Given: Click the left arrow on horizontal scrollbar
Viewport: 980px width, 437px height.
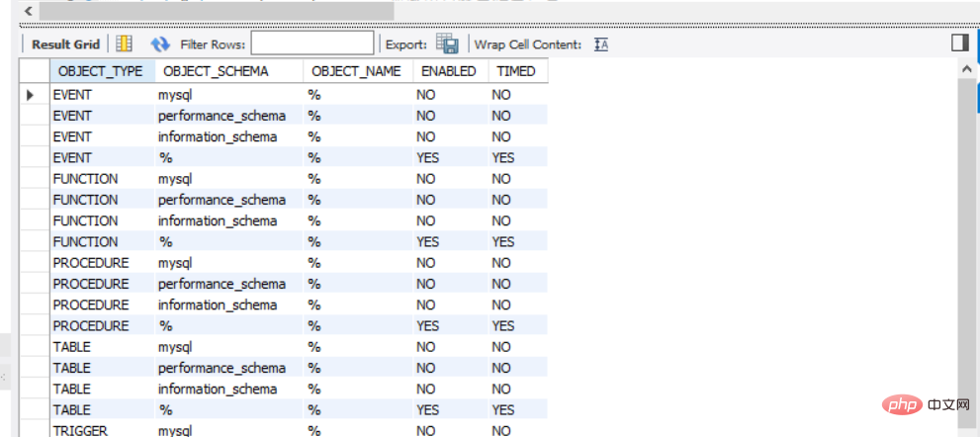Looking at the screenshot, I should (x=28, y=11).
